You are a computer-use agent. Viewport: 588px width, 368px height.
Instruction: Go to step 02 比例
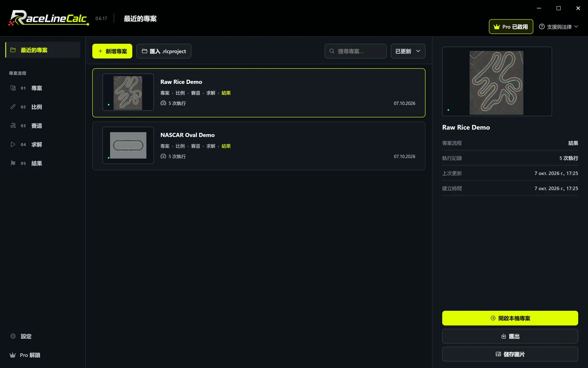[43, 107]
